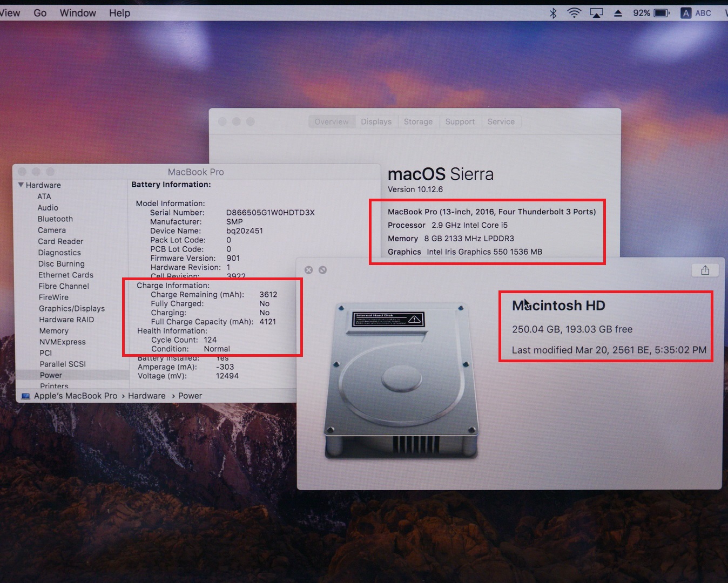
Task: Open the Bluetooth menu bar icon
Action: point(553,13)
